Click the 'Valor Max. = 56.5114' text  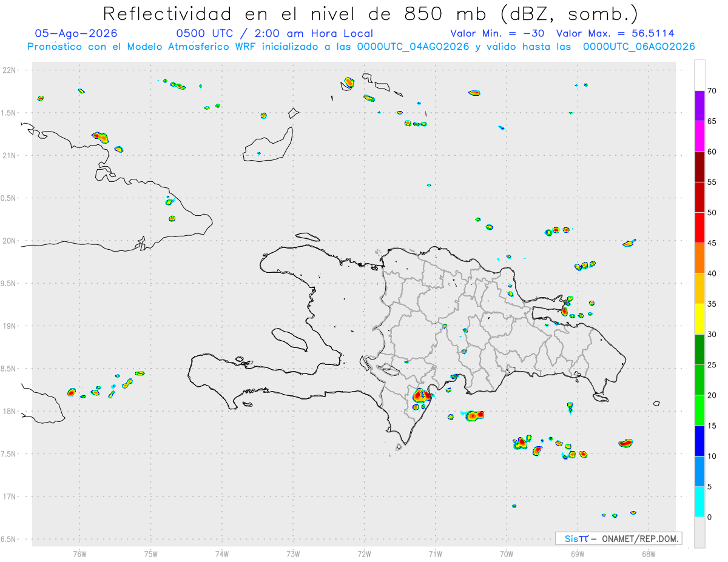(x=615, y=33)
